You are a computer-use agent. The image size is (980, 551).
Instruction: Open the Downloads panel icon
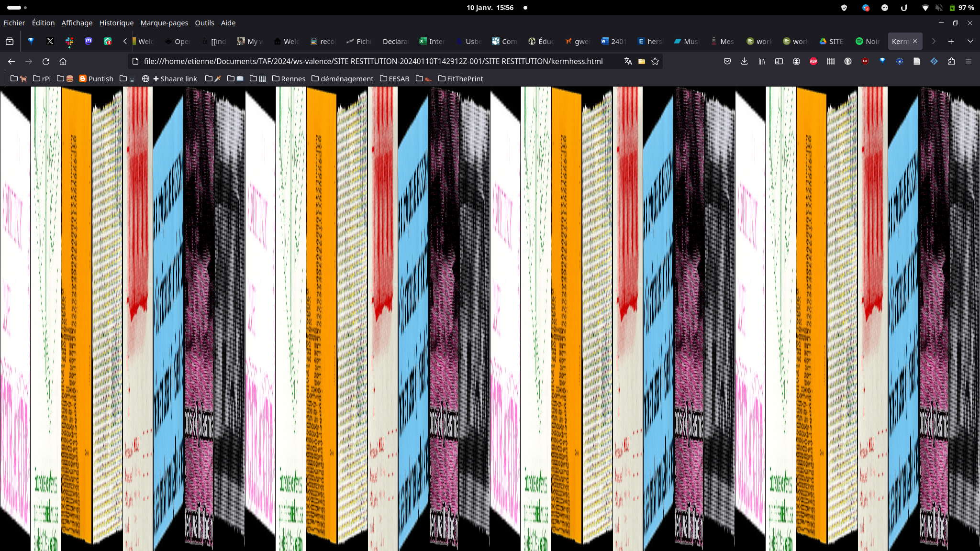point(744,61)
